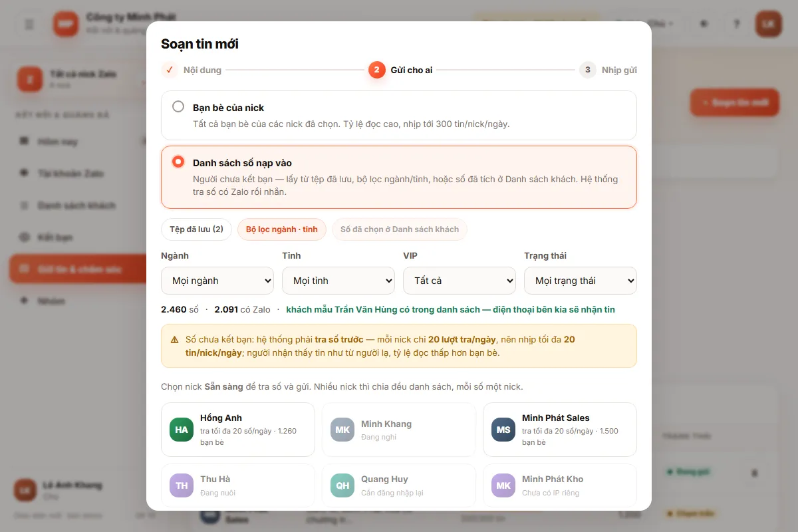Open the VIP filter dropdown

click(460, 281)
